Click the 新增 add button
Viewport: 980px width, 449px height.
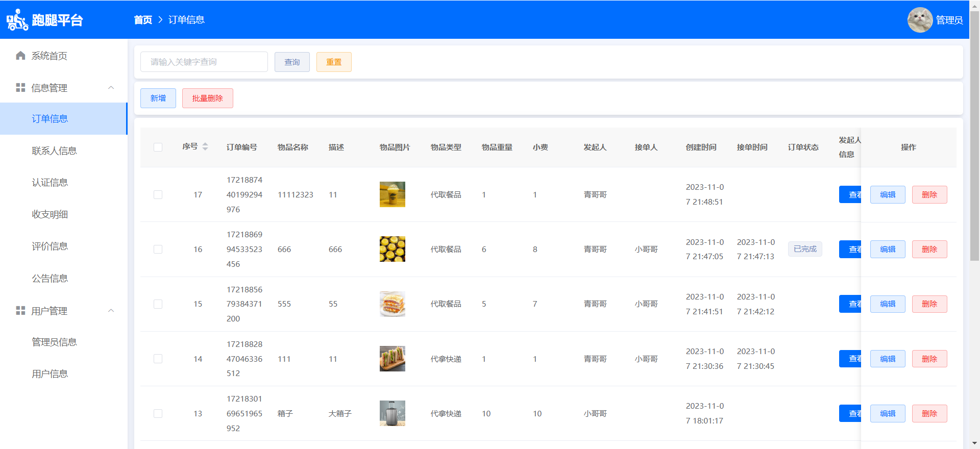158,98
